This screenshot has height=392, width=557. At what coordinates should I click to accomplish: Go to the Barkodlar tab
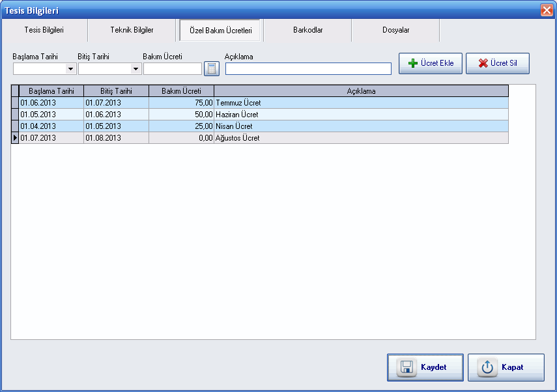point(308,30)
